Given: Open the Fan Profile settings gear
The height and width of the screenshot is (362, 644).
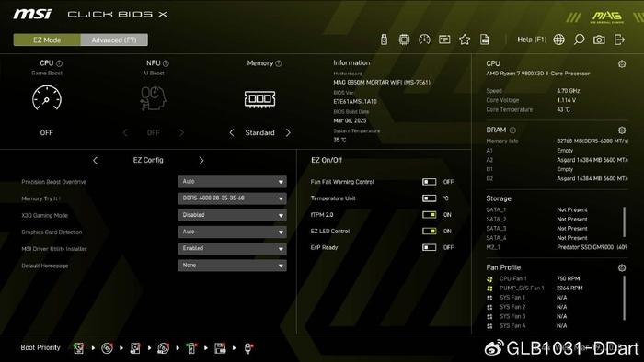Looking at the screenshot, I should (x=622, y=267).
